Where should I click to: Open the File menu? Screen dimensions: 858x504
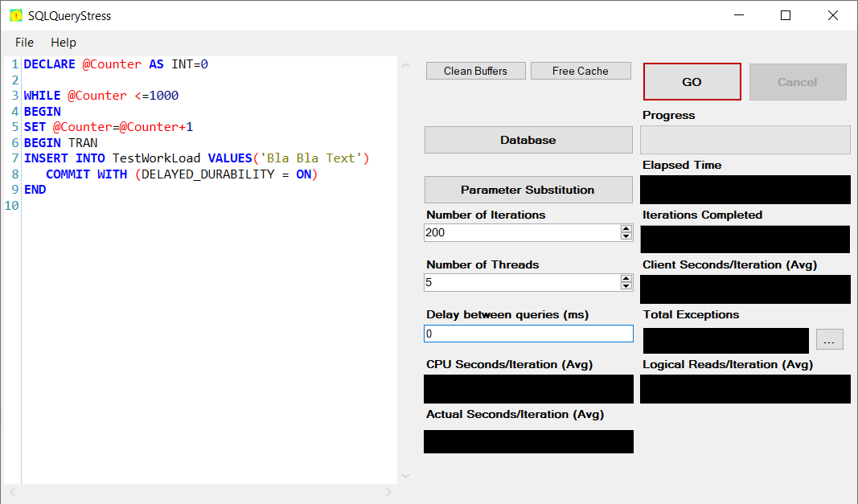24,42
